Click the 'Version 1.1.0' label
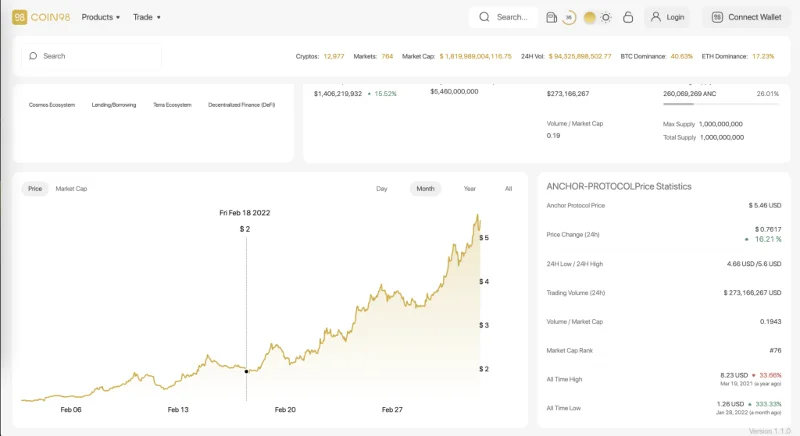Image resolution: width=800 pixels, height=436 pixels. (x=769, y=431)
